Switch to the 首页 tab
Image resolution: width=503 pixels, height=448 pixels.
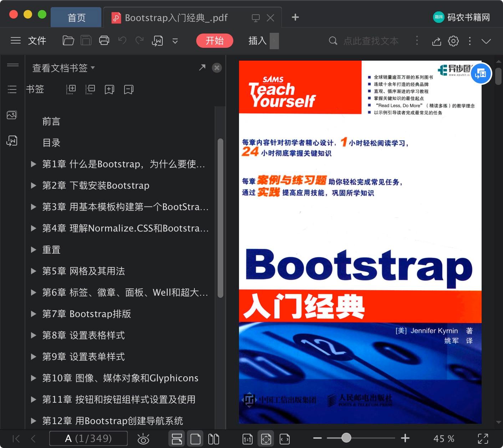point(76,17)
